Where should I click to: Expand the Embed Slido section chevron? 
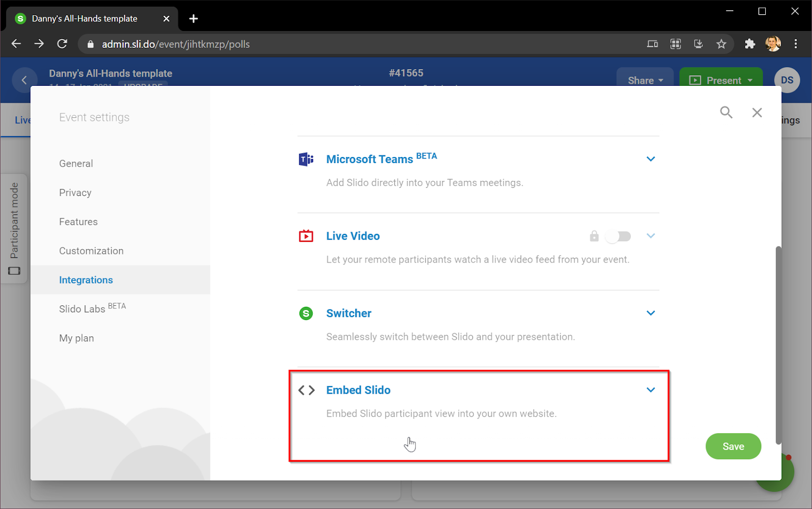click(x=651, y=390)
